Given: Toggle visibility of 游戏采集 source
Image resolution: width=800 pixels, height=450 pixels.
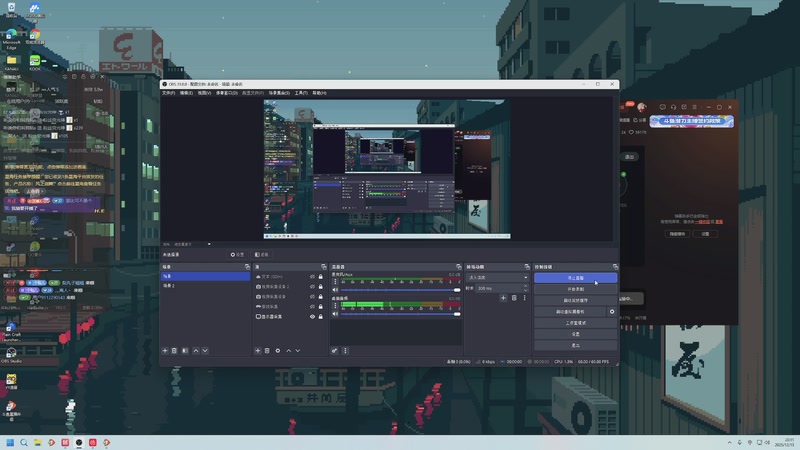Looking at the screenshot, I should tap(312, 307).
